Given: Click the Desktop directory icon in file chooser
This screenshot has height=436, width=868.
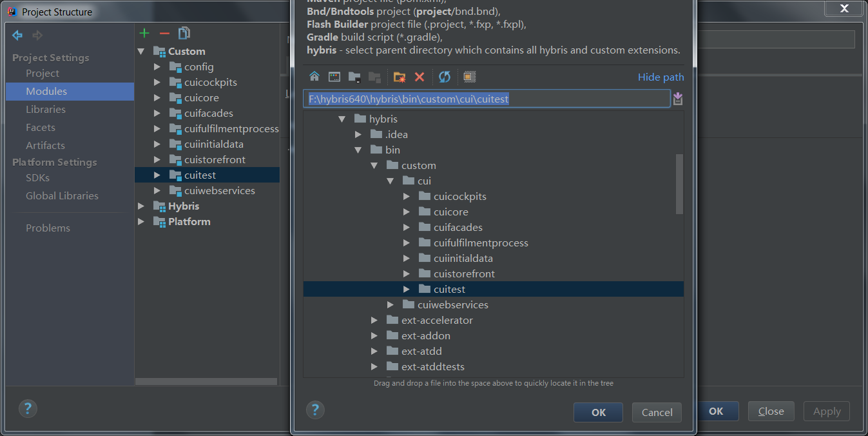Looking at the screenshot, I should (x=334, y=77).
